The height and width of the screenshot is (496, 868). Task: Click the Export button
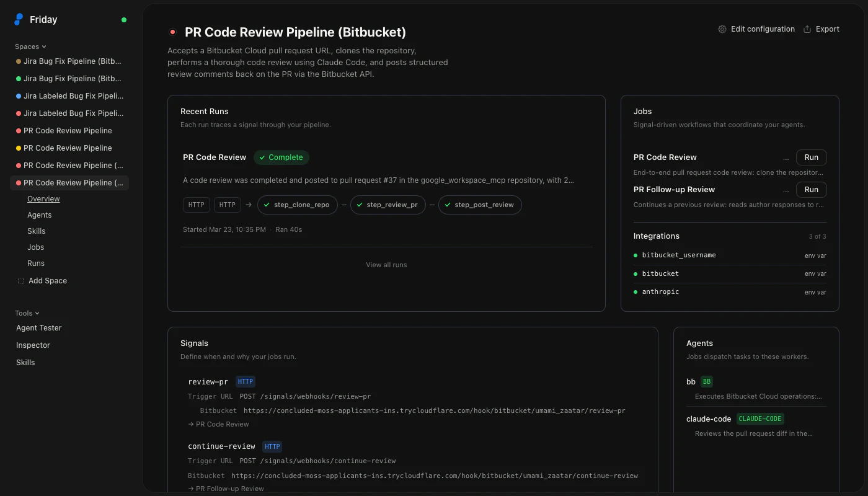821,29
